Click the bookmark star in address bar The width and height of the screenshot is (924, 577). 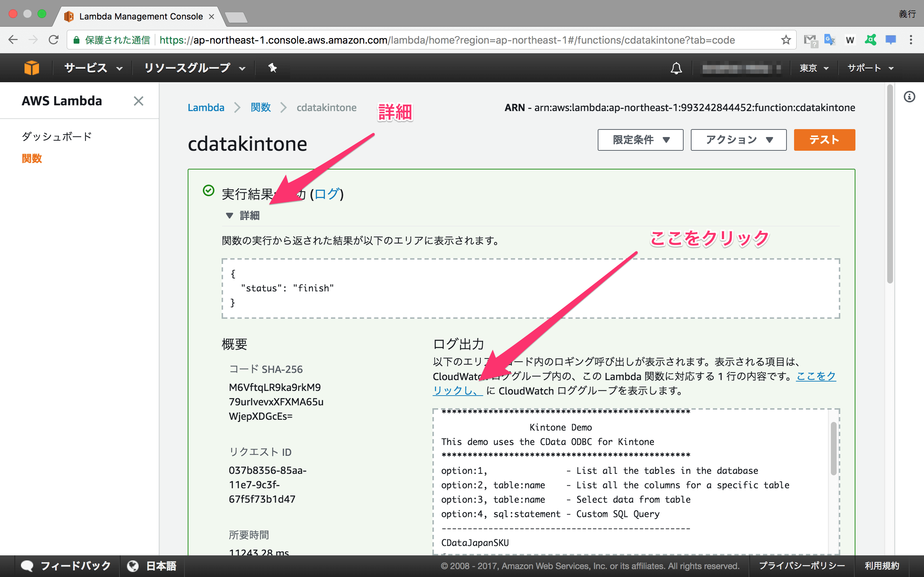[785, 40]
